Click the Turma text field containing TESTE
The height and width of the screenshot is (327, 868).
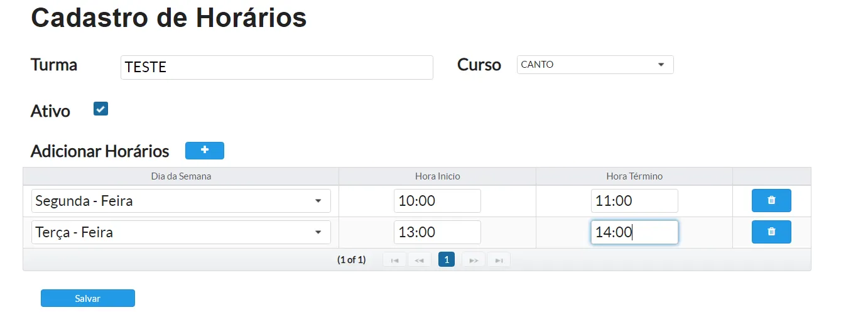tap(276, 67)
